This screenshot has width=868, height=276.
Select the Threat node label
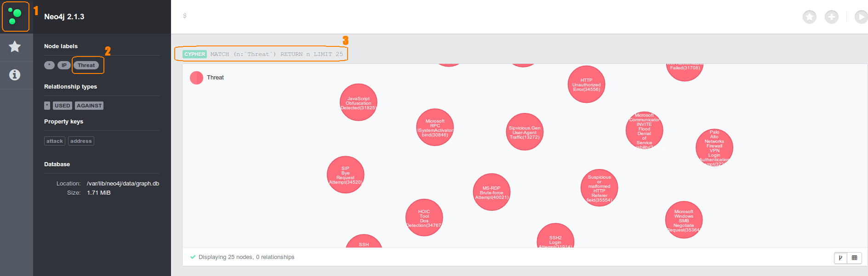[x=86, y=65]
